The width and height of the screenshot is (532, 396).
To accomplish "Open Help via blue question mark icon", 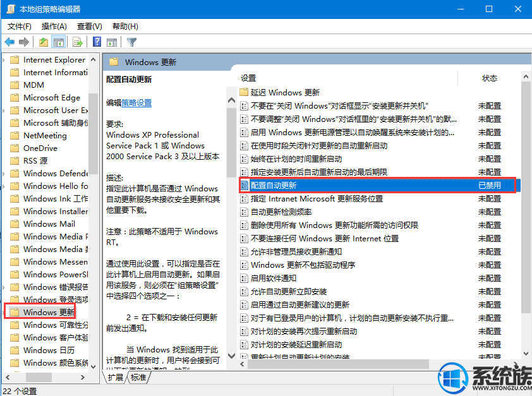I will click(x=97, y=42).
